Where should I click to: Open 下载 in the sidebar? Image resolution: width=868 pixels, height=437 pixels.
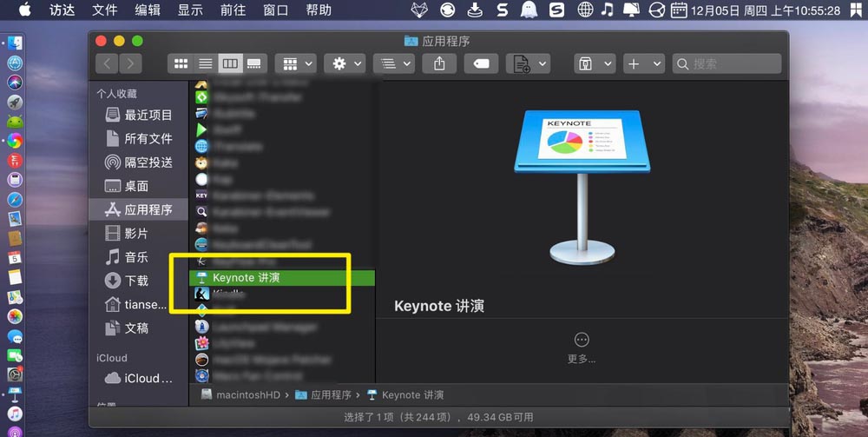click(x=138, y=281)
